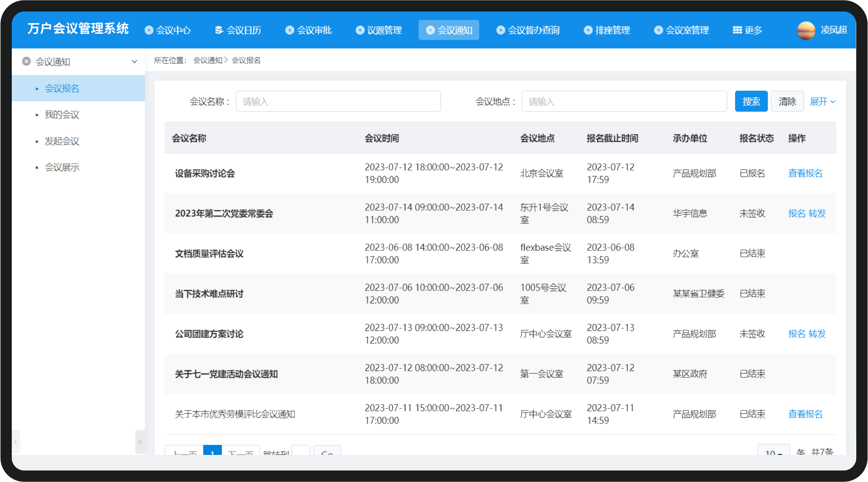Click the 报名状态 column header
The image size is (868, 482).
point(756,138)
